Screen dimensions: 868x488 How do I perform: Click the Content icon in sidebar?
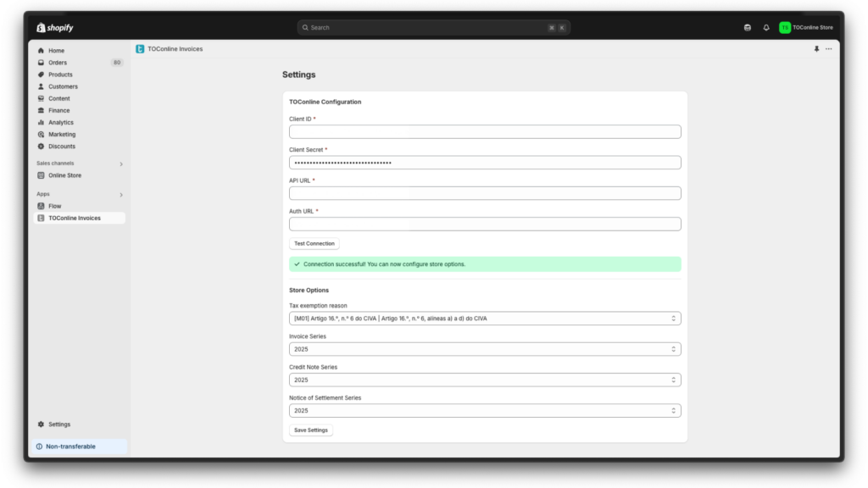(x=41, y=98)
